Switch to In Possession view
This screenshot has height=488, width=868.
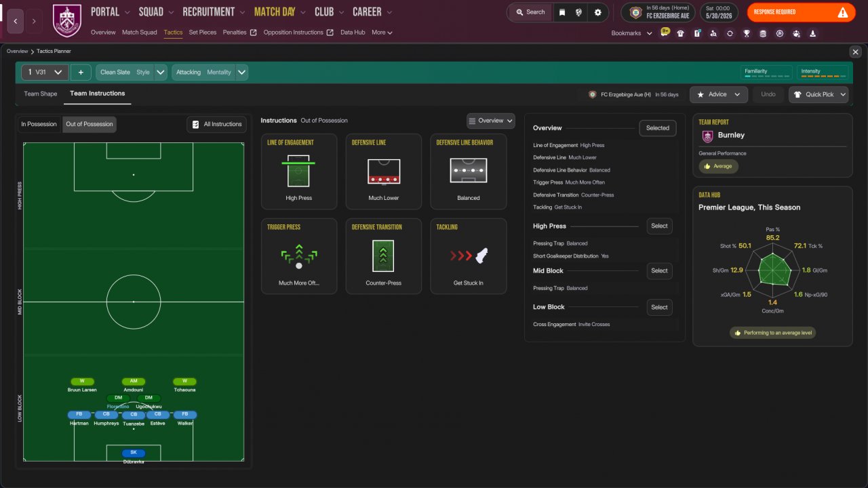coord(39,124)
